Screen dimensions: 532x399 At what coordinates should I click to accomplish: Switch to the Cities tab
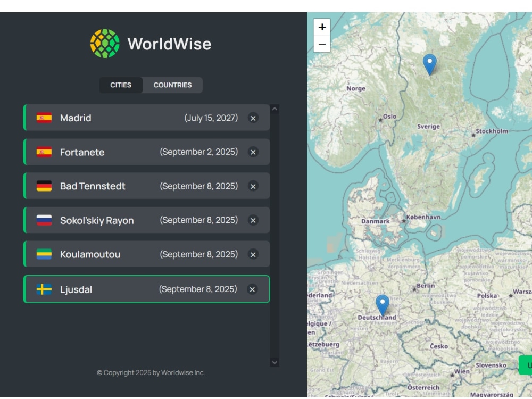(x=121, y=85)
